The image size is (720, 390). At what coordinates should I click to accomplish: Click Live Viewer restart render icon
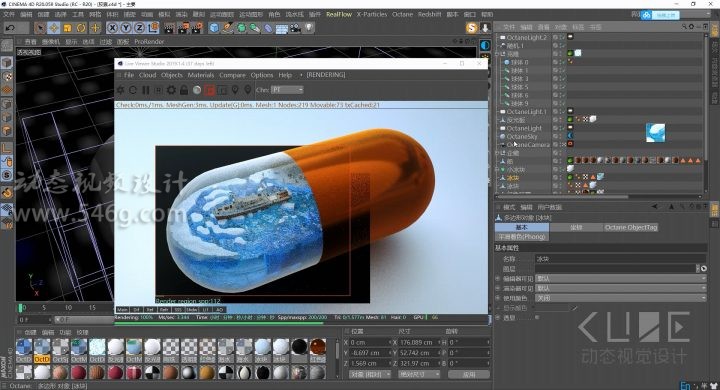click(x=133, y=90)
